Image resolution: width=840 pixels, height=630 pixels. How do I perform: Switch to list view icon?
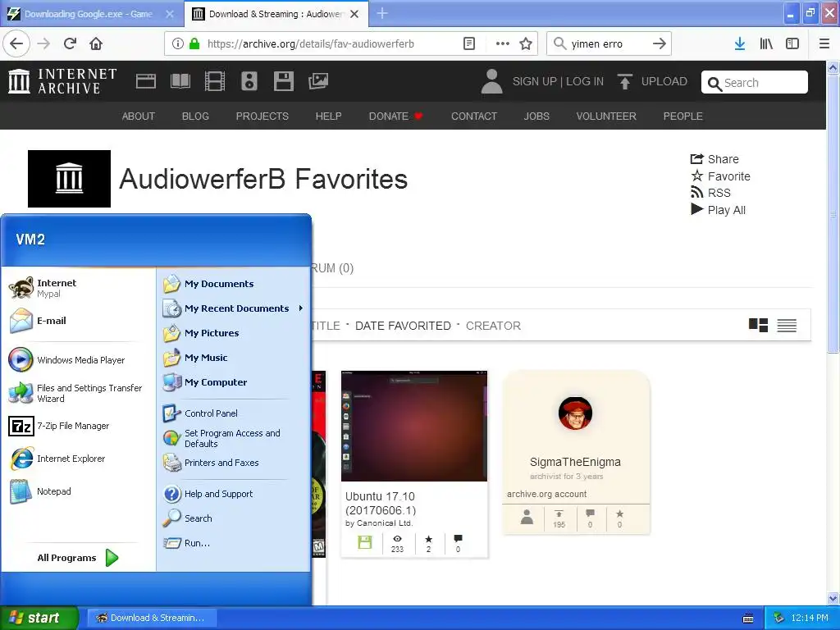(x=787, y=325)
